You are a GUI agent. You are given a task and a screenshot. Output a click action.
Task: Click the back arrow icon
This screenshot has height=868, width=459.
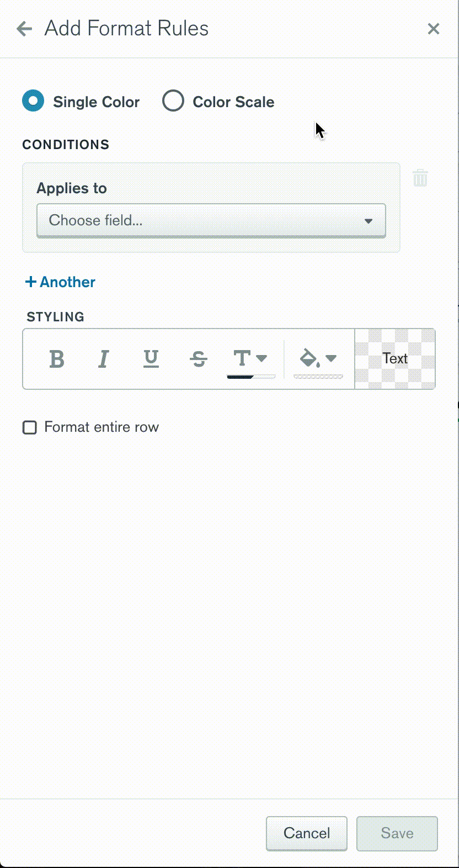[25, 29]
